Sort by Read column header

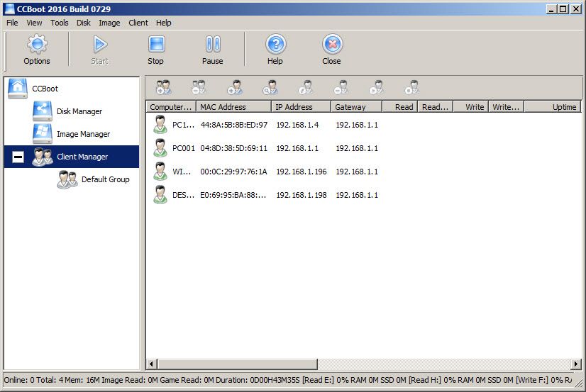[399, 107]
